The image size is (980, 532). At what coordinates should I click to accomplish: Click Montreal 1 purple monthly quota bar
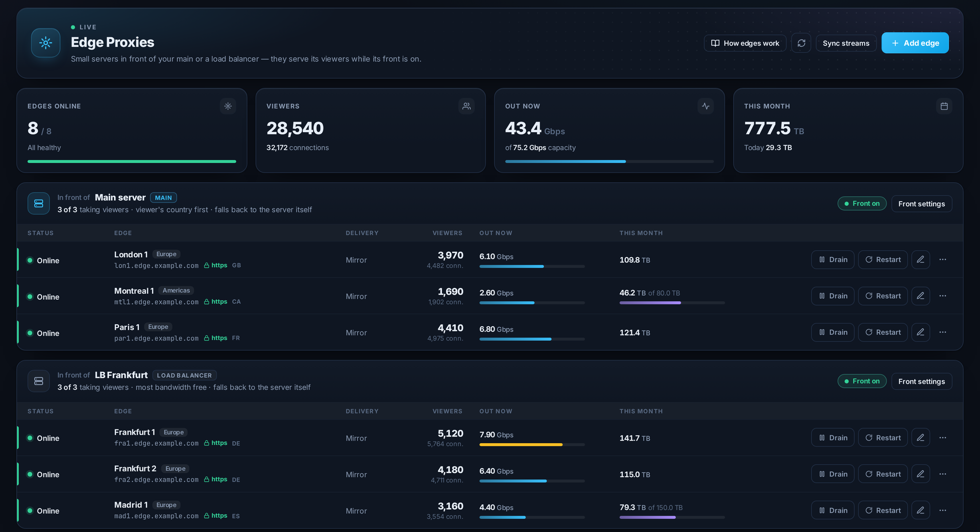click(x=672, y=303)
